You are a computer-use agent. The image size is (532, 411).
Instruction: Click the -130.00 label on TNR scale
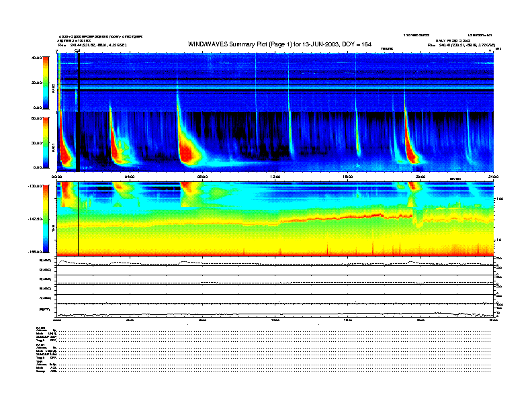pyautogui.click(x=35, y=186)
